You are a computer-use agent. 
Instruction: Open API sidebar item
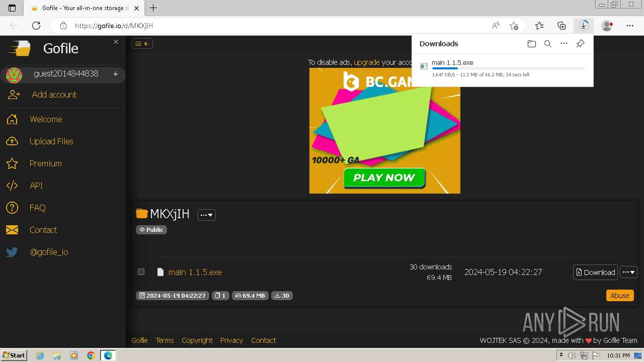[x=36, y=186]
